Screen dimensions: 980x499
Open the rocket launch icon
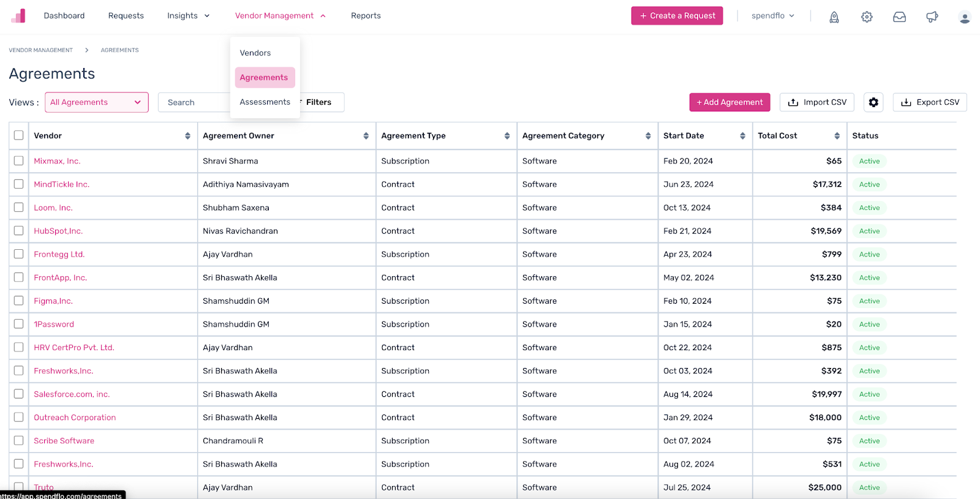pyautogui.click(x=834, y=17)
